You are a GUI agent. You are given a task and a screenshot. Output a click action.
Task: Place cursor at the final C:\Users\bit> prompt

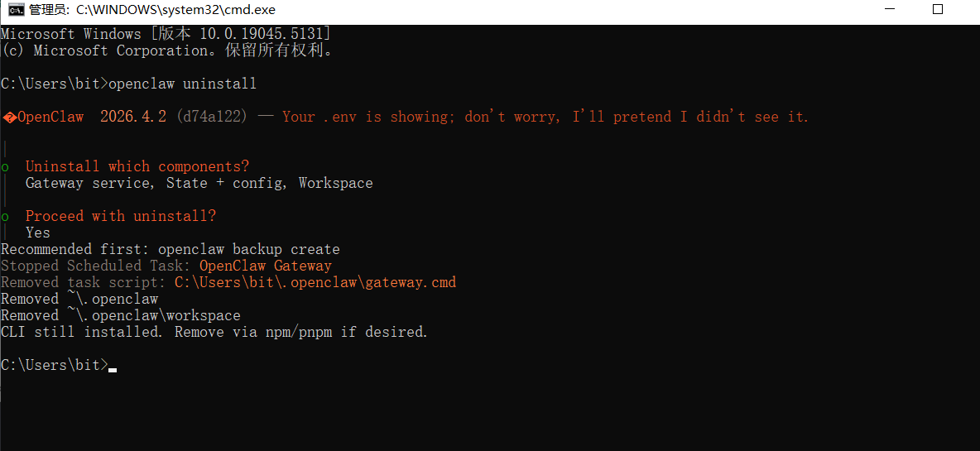click(112, 365)
